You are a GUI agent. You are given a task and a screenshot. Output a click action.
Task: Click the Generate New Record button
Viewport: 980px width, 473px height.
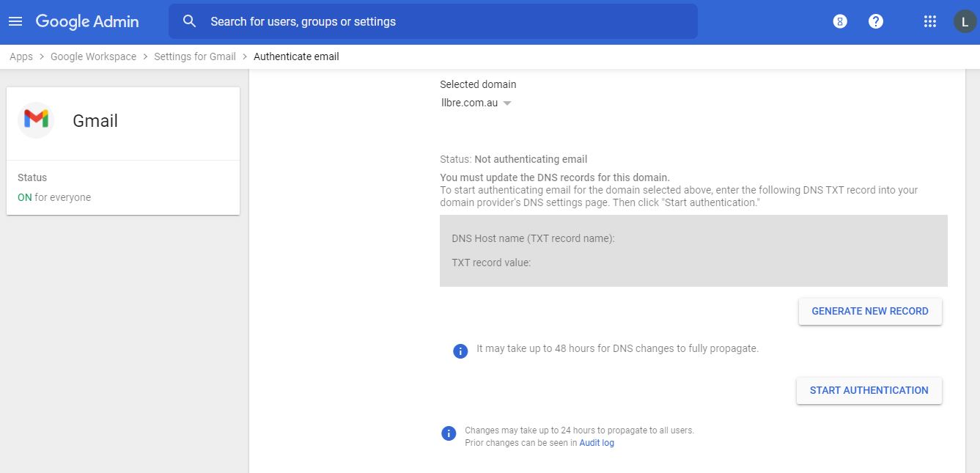(869, 311)
